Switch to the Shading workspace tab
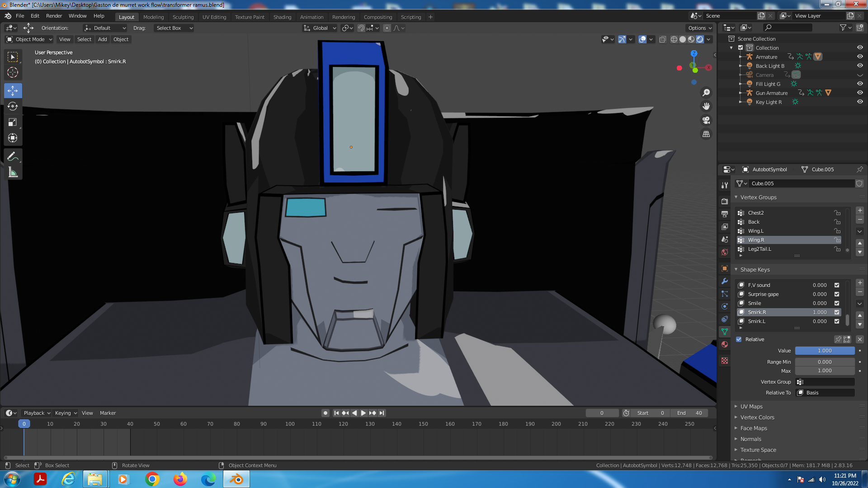Viewport: 868px width, 488px height. [x=282, y=17]
